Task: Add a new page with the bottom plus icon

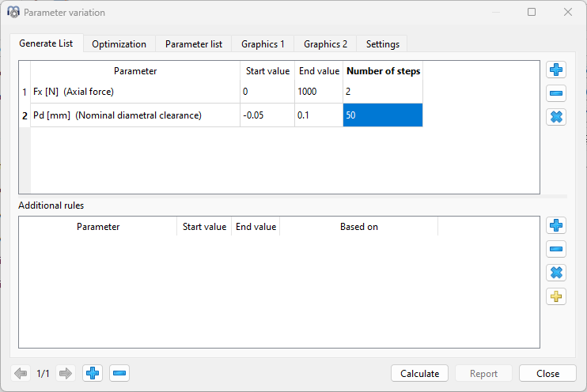Action: click(93, 373)
